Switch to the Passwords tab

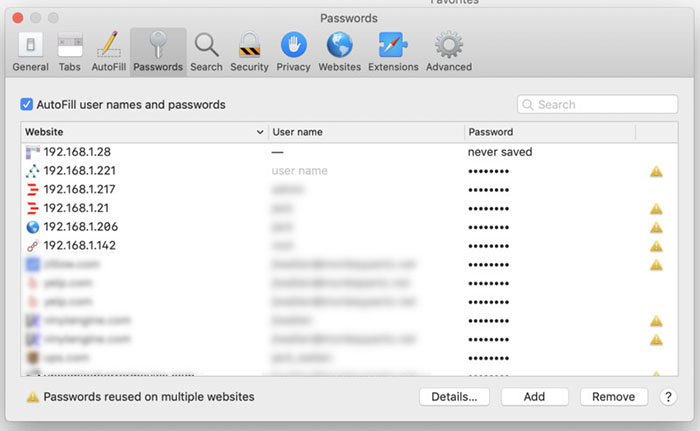tap(158, 52)
